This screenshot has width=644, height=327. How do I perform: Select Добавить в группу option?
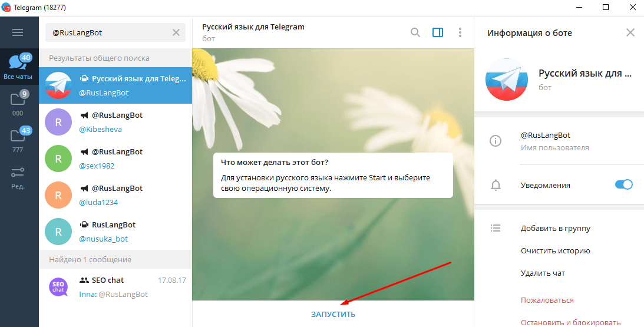[x=555, y=229]
